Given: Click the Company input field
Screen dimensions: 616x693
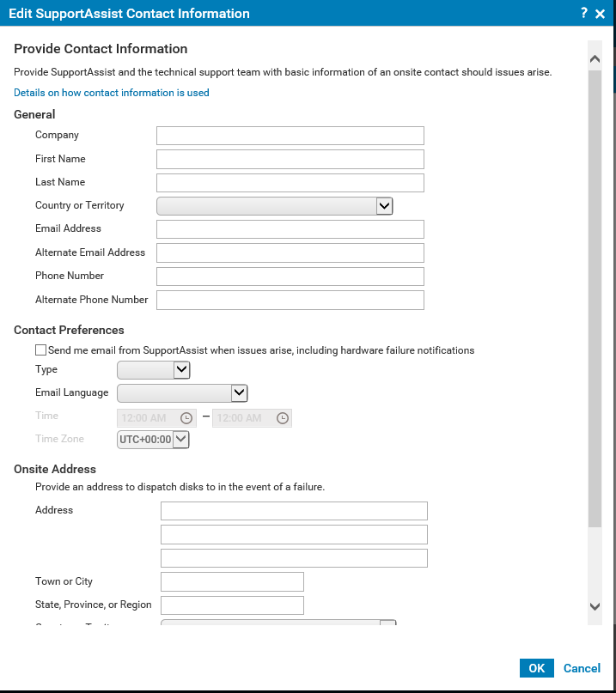Looking at the screenshot, I should (x=290, y=135).
